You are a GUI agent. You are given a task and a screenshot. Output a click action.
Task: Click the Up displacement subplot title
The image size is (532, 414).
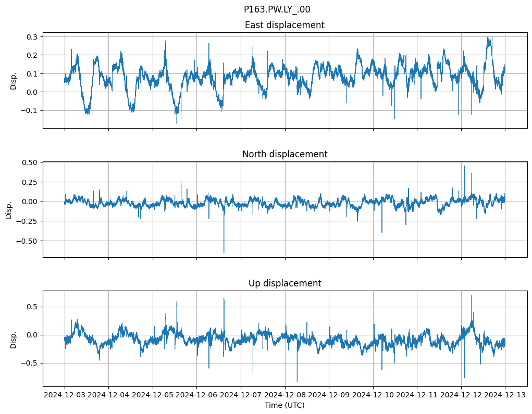point(284,283)
